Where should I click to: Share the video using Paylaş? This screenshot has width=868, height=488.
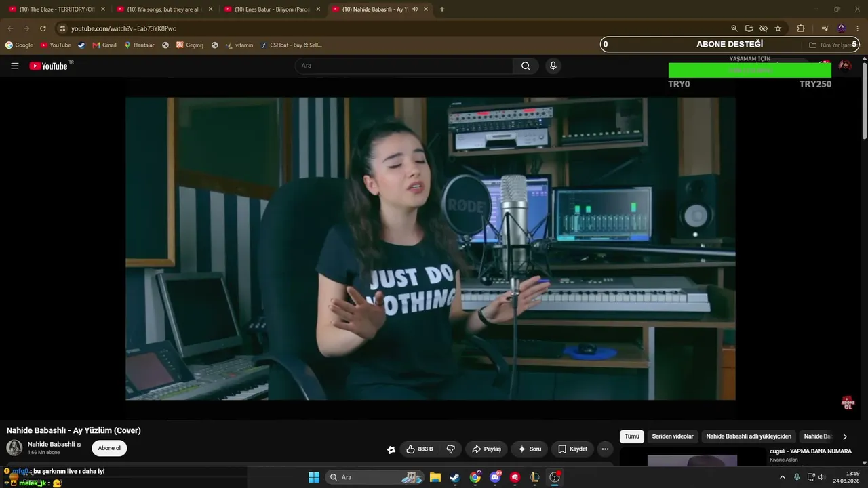click(x=486, y=449)
